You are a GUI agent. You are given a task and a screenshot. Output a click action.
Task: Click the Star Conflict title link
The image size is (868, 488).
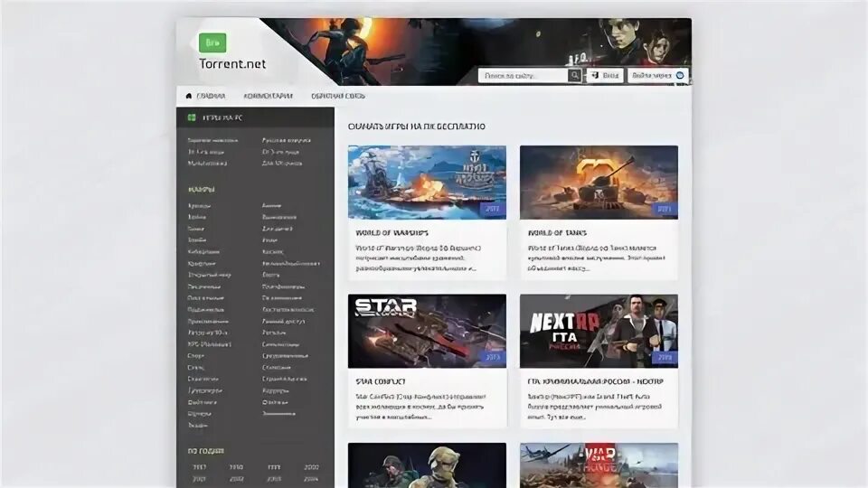[381, 381]
